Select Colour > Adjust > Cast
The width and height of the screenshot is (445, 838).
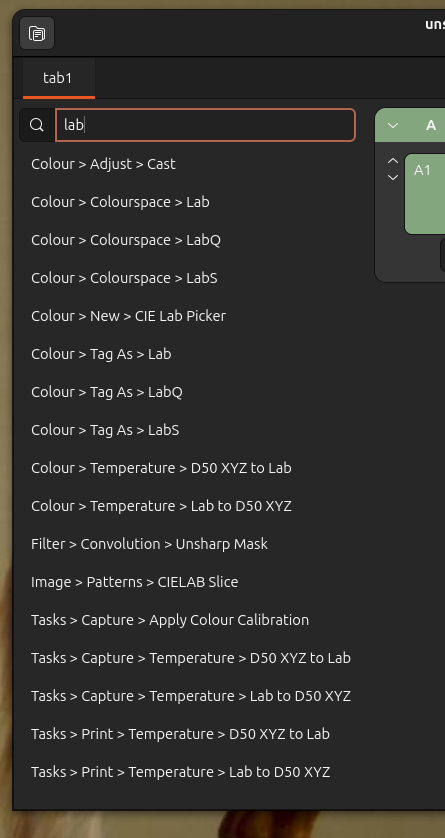click(103, 164)
